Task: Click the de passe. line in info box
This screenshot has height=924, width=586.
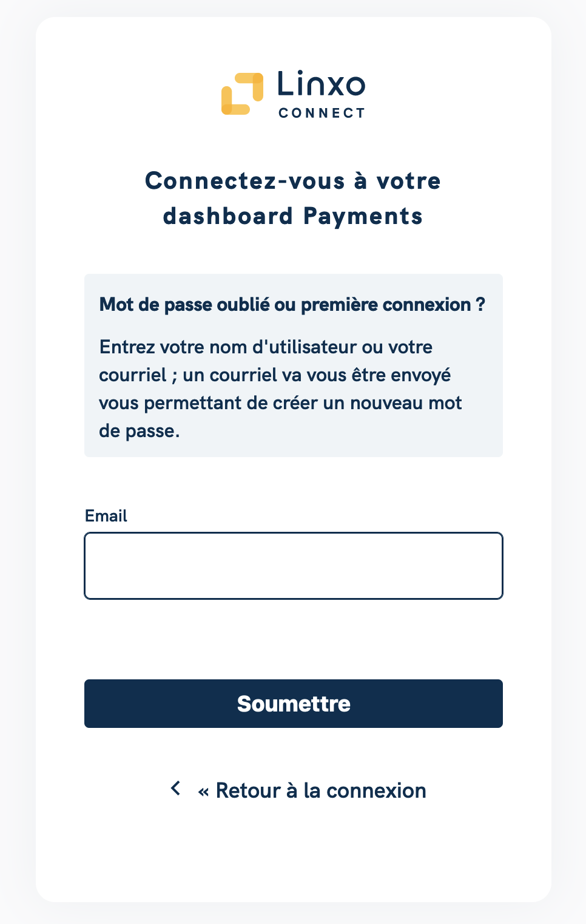Action: 140,431
